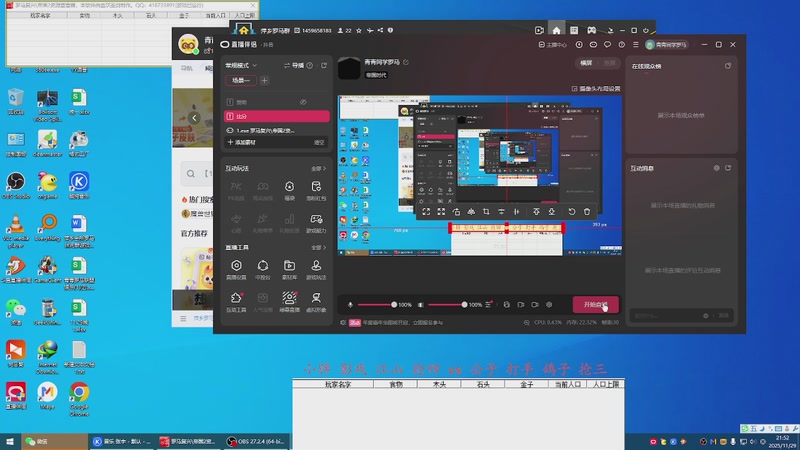
Task: Click move layer to top icon
Action: click(536, 212)
